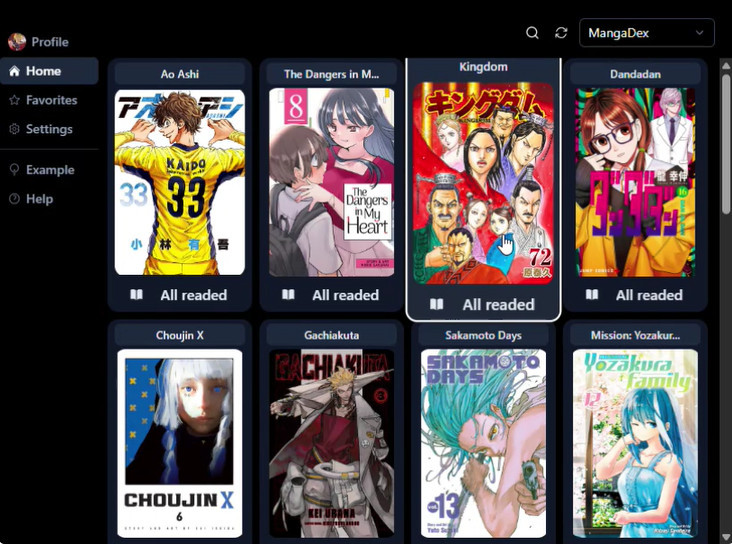Click All readed under Ao Ashi
Screen dimensions: 732x544
coord(194,295)
